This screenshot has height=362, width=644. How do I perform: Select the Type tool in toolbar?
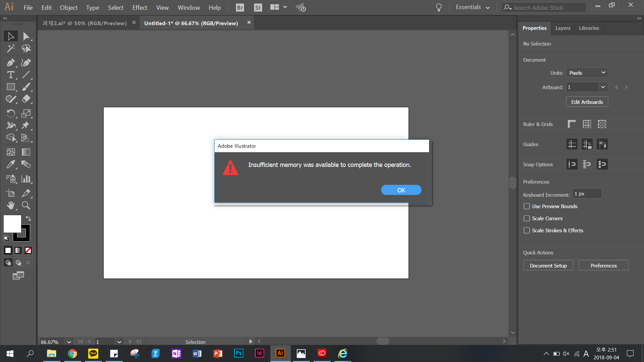point(11,75)
